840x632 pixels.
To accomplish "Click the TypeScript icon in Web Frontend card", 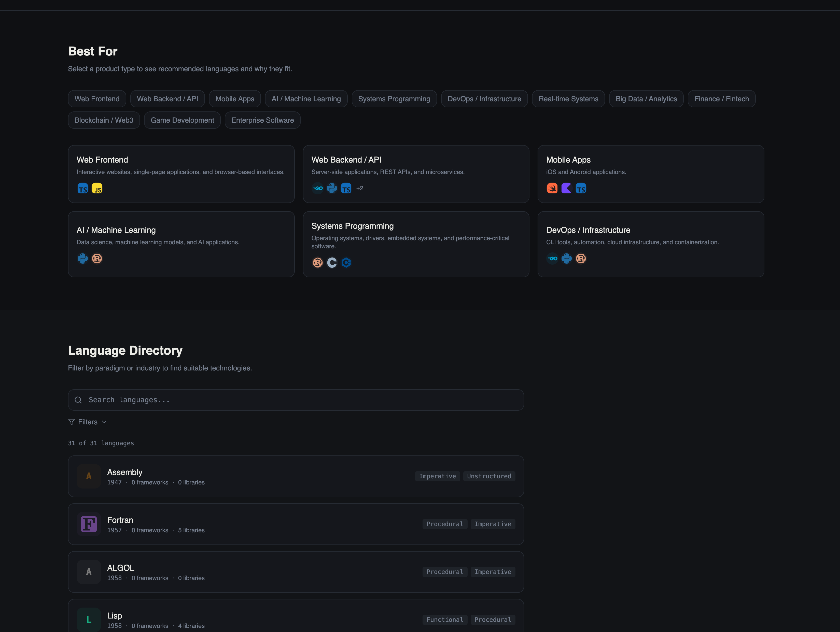I will [x=82, y=188].
